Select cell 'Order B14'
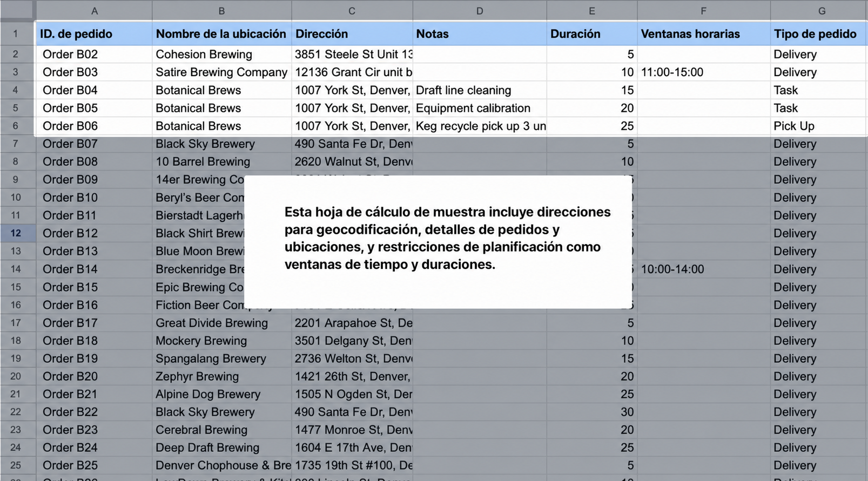868x481 pixels. tap(94, 269)
